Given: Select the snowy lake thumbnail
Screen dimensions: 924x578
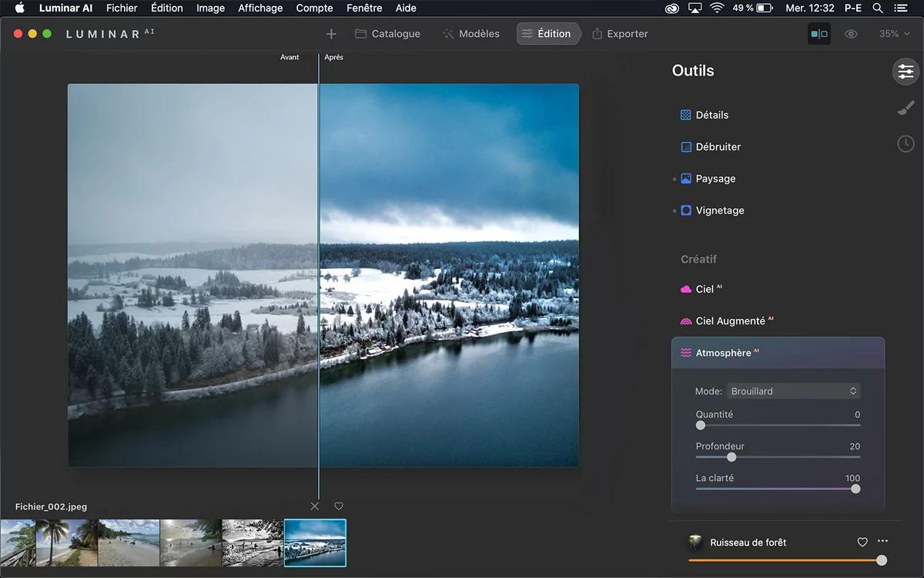Looking at the screenshot, I should [x=315, y=543].
